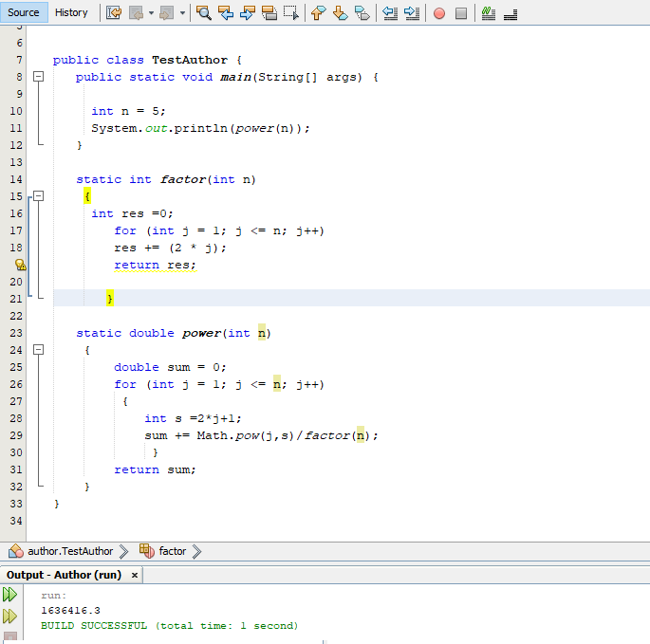Click line number 10 in the gutter
This screenshot has height=644, width=650.
pos(16,111)
